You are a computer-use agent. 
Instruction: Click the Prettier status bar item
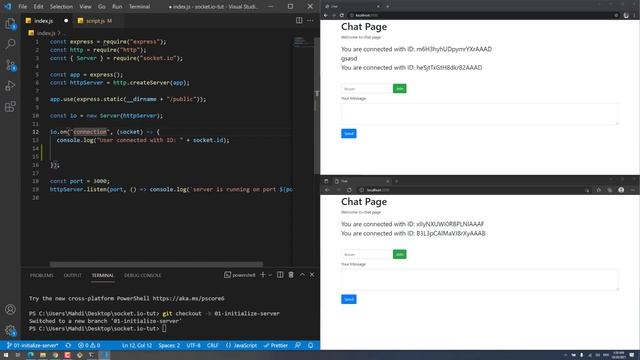(276, 345)
